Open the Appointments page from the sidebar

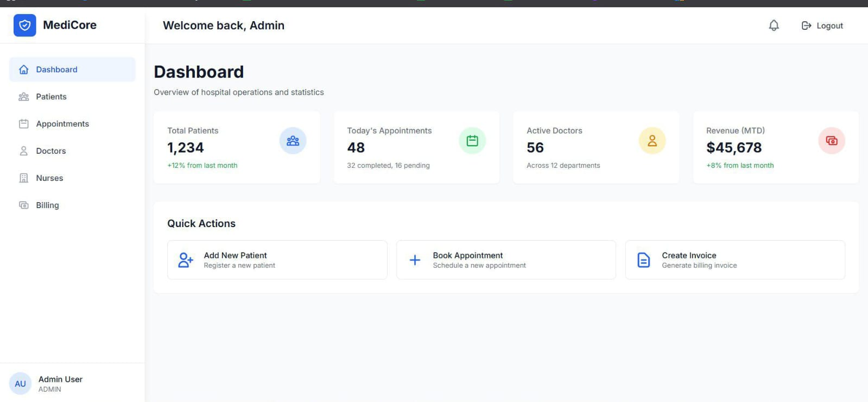(72, 124)
